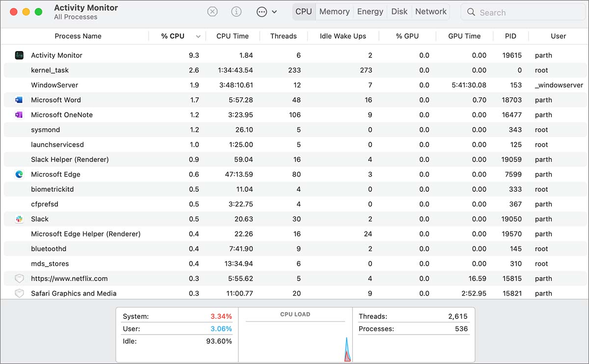
Task: Click the CPU Load graph
Action: tap(295, 338)
